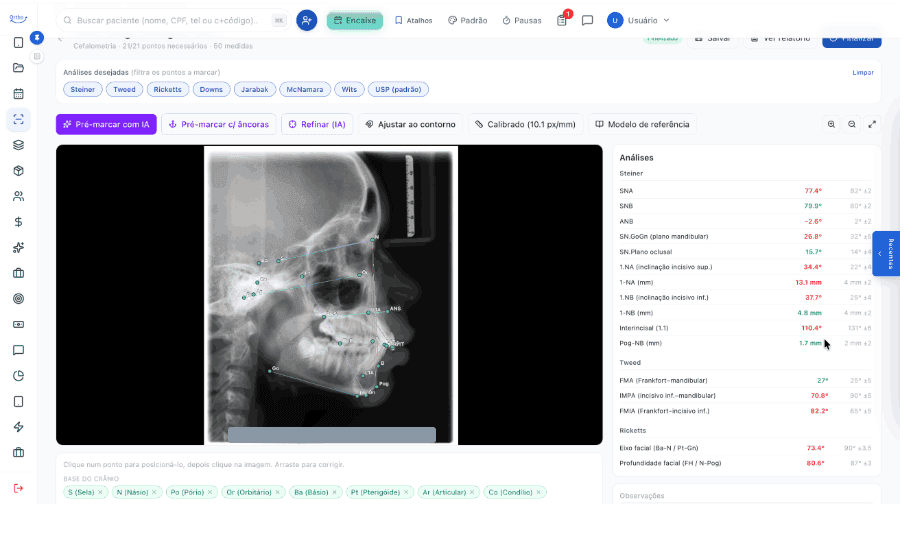Select the highlighted scan icon in sidebar
The height and width of the screenshot is (540, 924).
click(18, 119)
